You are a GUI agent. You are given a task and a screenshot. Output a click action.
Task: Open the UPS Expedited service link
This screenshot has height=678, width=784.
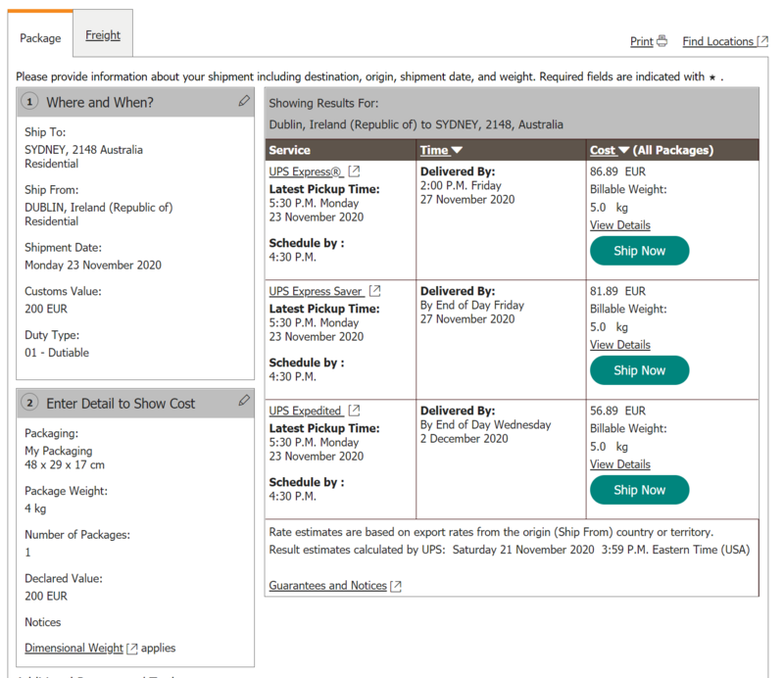(x=306, y=411)
